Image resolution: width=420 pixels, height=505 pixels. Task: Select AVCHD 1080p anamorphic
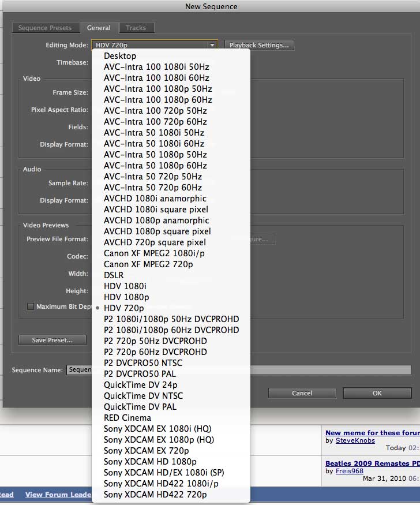pos(171,220)
